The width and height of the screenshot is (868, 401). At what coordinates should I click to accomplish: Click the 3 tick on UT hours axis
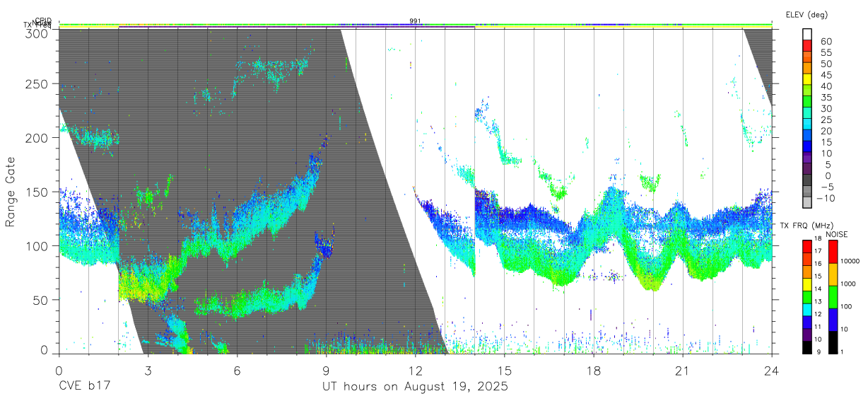point(148,369)
